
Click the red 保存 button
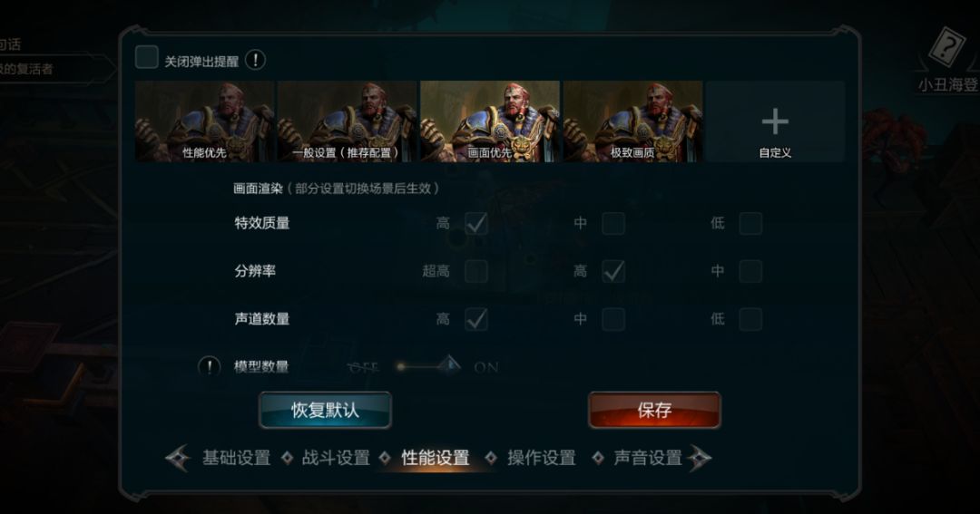tap(654, 410)
